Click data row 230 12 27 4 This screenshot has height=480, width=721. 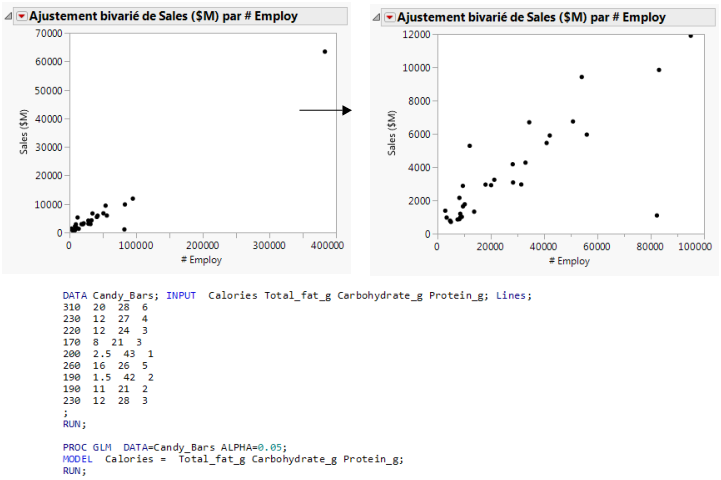click(x=105, y=319)
